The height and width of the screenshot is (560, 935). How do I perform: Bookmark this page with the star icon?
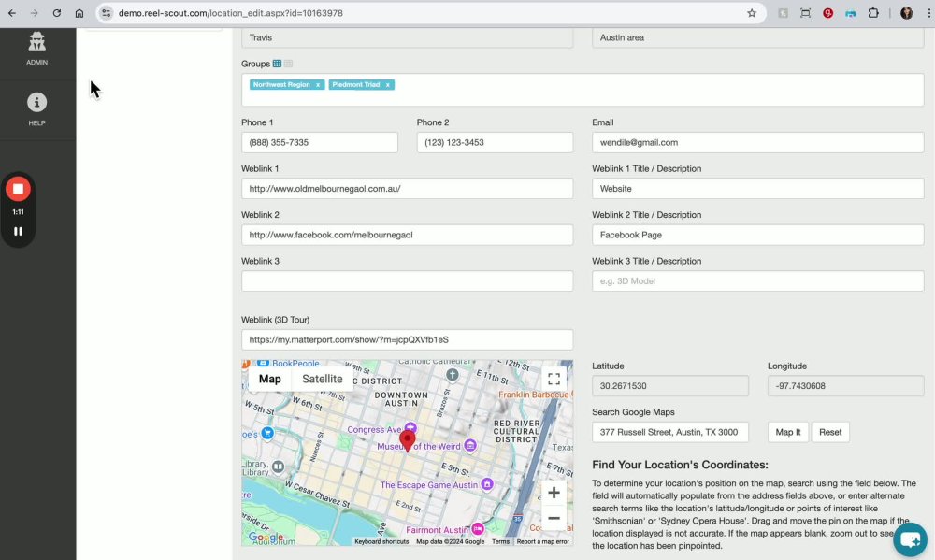(752, 13)
